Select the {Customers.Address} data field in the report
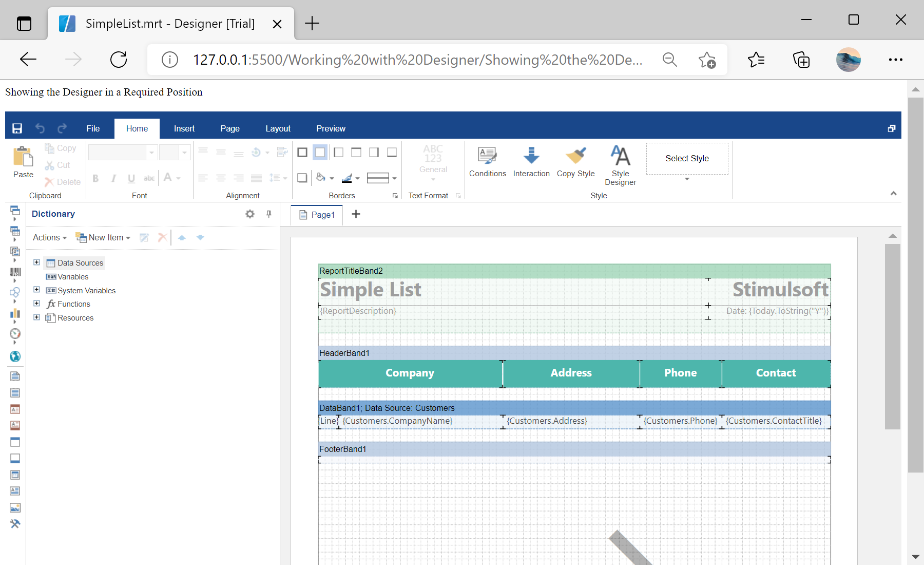The height and width of the screenshot is (565, 924). coord(571,421)
